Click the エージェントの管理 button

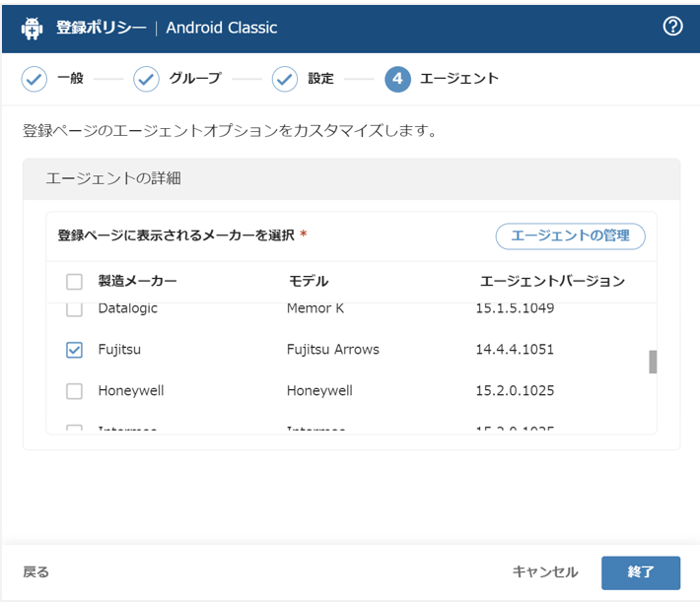(570, 236)
